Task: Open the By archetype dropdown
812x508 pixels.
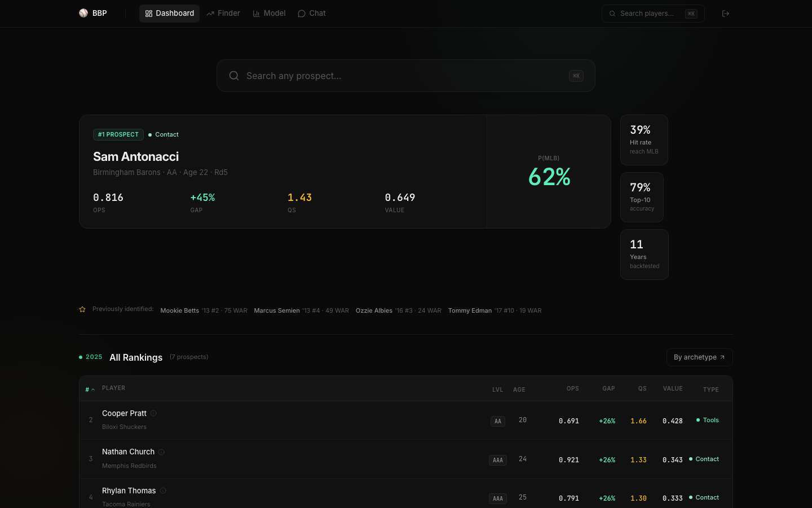Action: (699, 357)
